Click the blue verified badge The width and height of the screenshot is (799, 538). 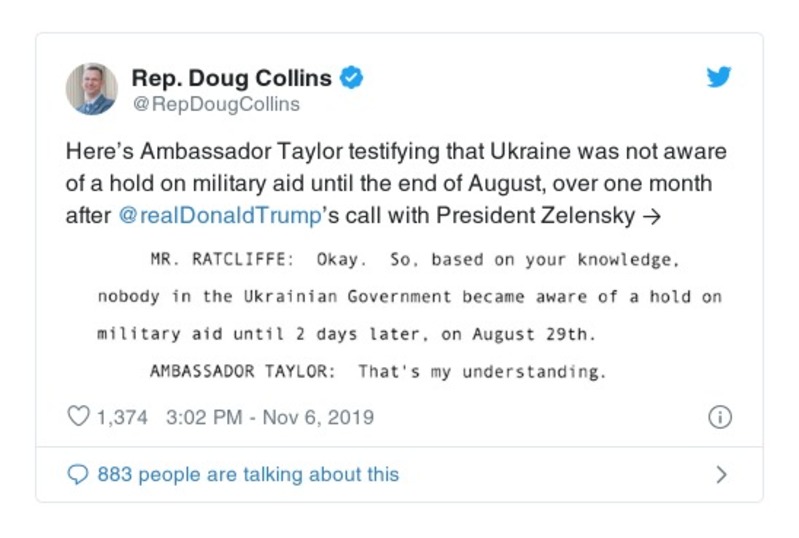353,77
